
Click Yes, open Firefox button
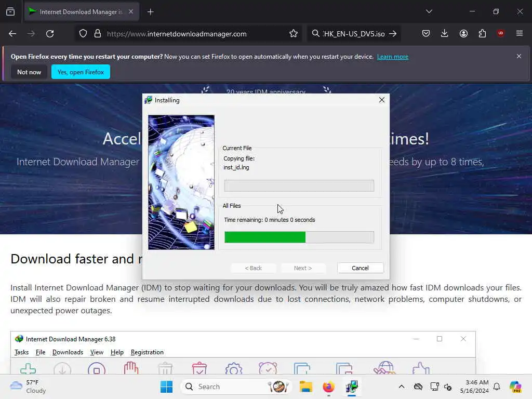tap(81, 72)
